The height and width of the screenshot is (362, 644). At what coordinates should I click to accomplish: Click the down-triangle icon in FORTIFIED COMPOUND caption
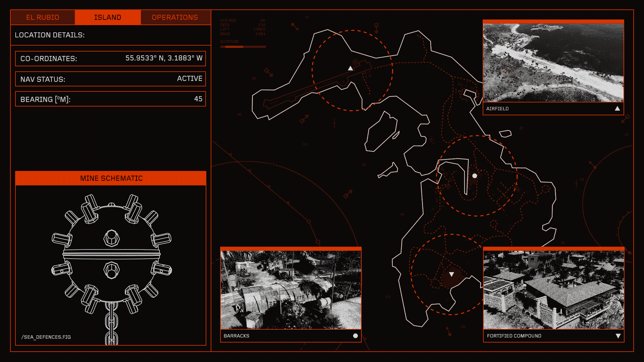(618, 336)
